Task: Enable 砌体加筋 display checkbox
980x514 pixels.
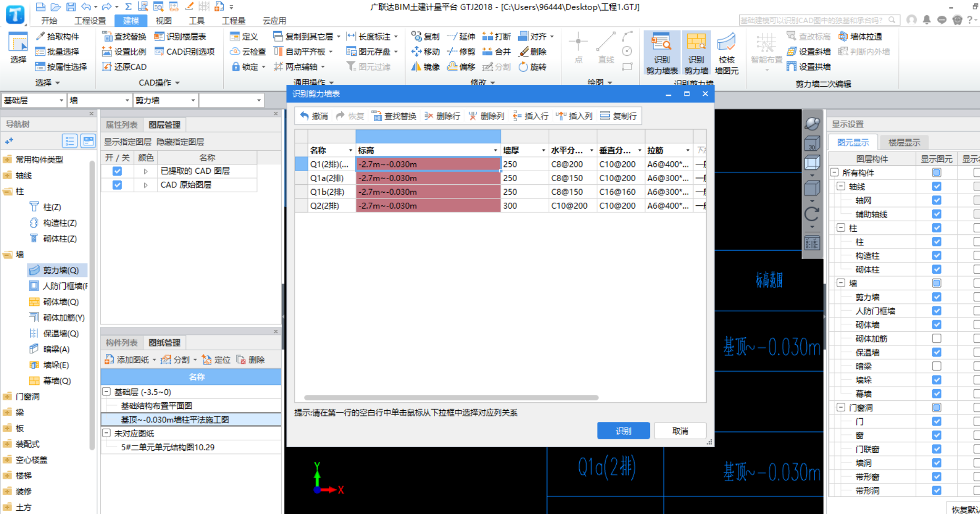Action: (x=936, y=339)
